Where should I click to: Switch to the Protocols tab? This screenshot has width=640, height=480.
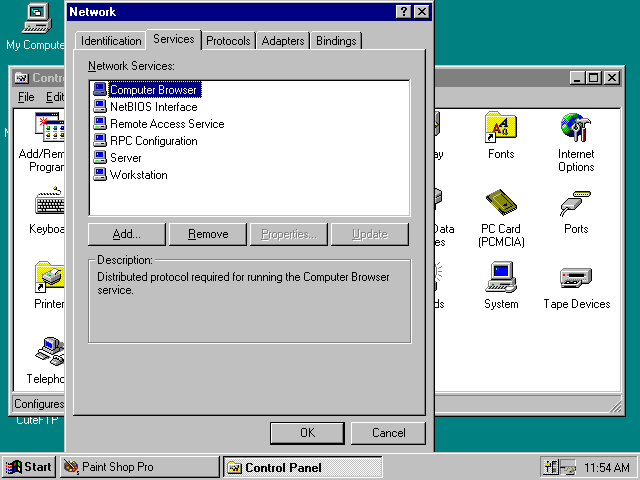(228, 41)
